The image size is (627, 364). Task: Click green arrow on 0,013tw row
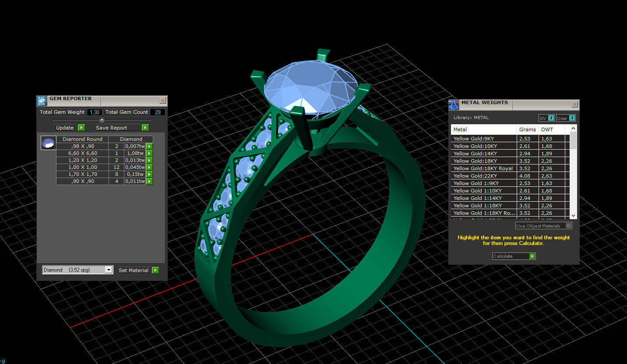click(149, 160)
